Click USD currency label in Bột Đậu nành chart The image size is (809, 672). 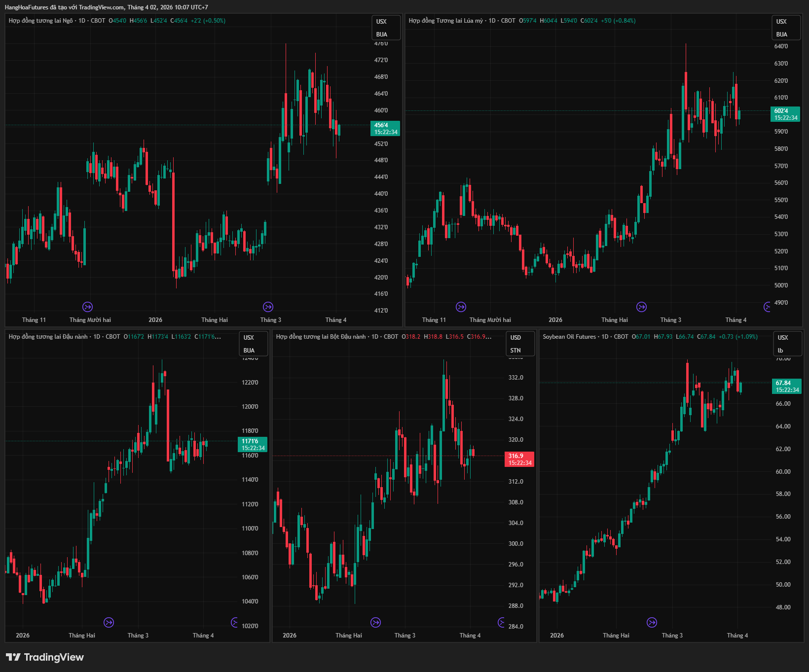click(515, 338)
